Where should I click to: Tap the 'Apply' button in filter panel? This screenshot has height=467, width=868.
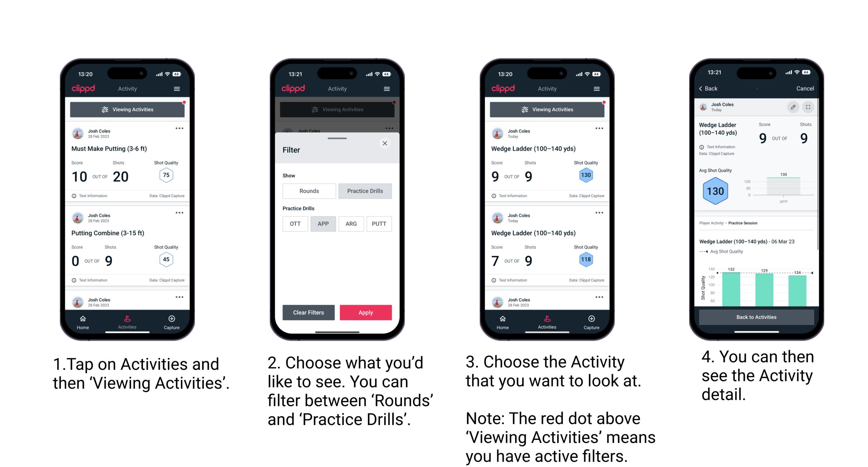366,312
